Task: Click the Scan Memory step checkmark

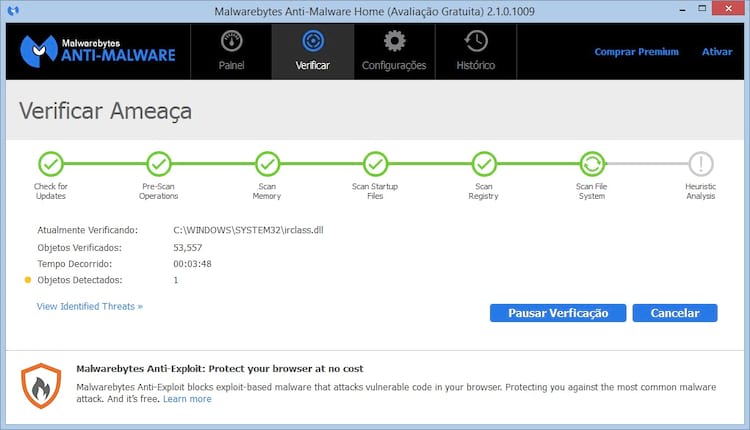Action: [267, 164]
